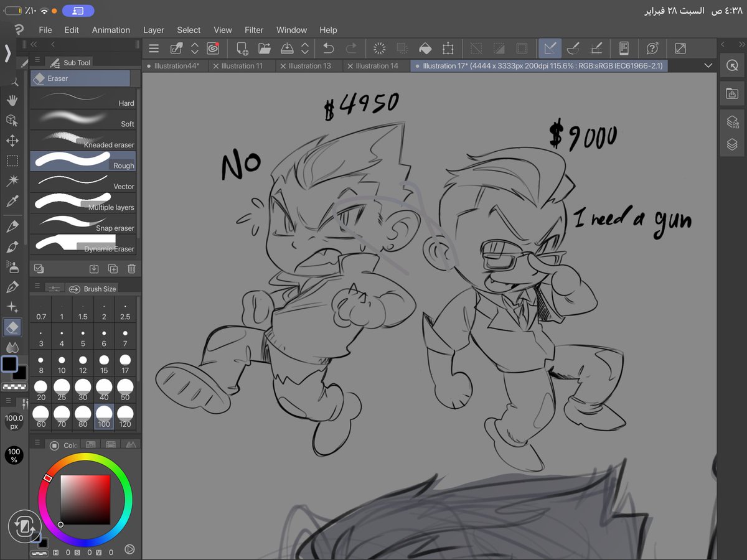Select the Airbrush tool
747x560 pixels.
click(12, 266)
